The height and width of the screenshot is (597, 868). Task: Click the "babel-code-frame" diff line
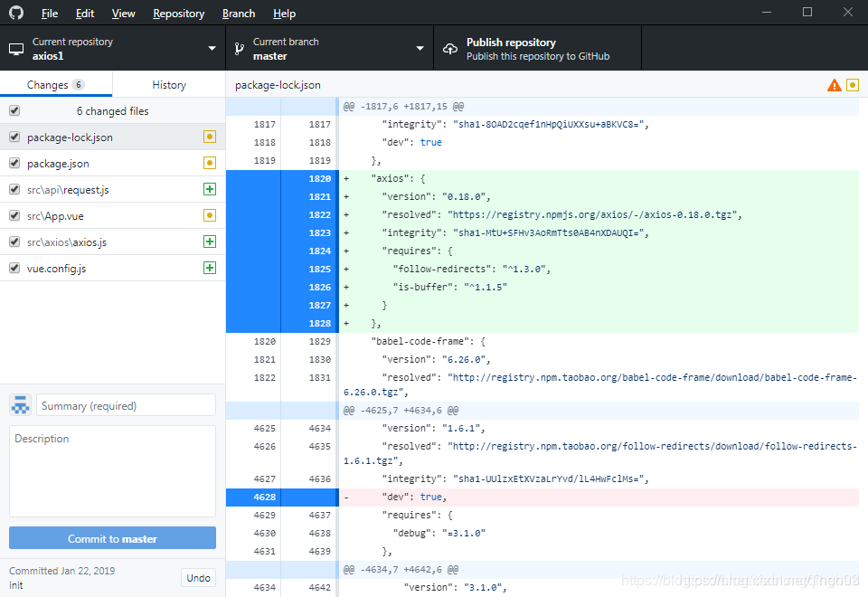click(x=599, y=341)
